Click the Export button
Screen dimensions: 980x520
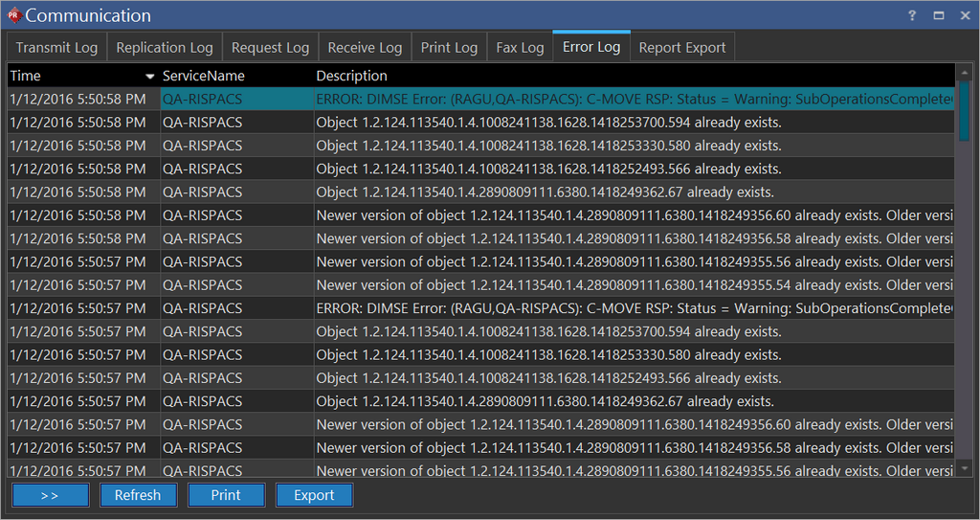[x=314, y=495]
